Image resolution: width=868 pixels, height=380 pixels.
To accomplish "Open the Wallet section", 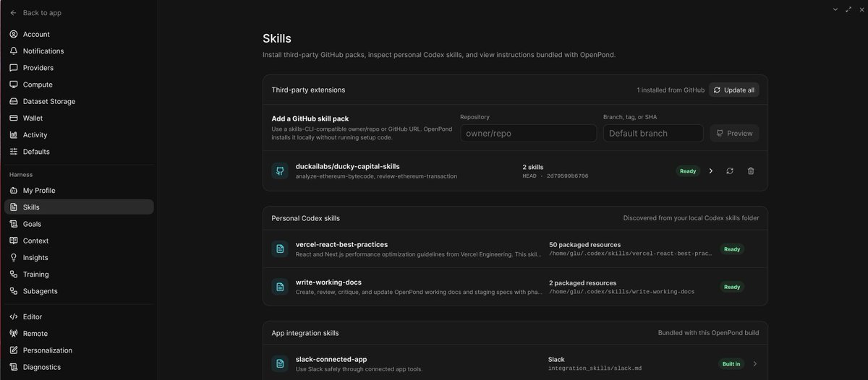I will tap(79, 118).
